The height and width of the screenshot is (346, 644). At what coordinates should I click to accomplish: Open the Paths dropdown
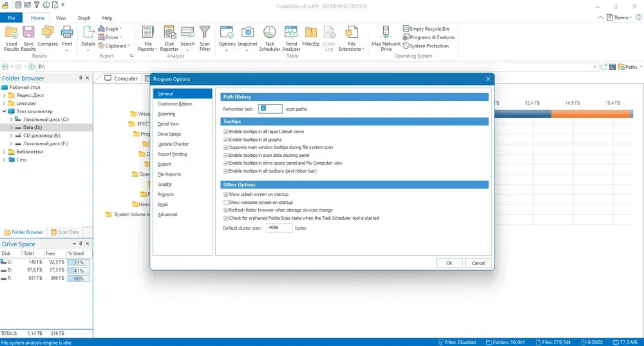click(630, 67)
